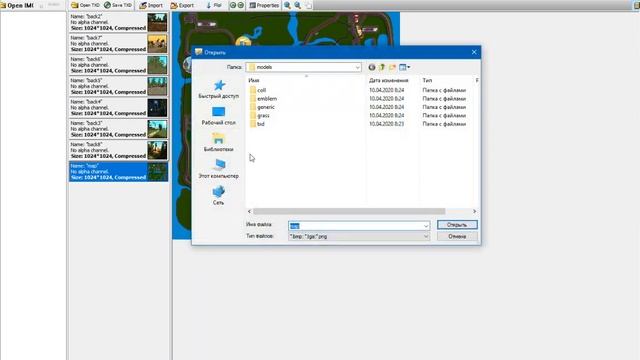Select the back2 texture entry
Screen dimensions: 640x360
click(x=118, y=22)
